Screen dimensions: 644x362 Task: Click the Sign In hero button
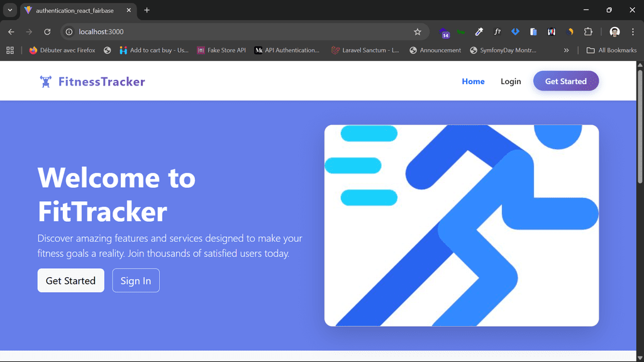[x=136, y=280]
